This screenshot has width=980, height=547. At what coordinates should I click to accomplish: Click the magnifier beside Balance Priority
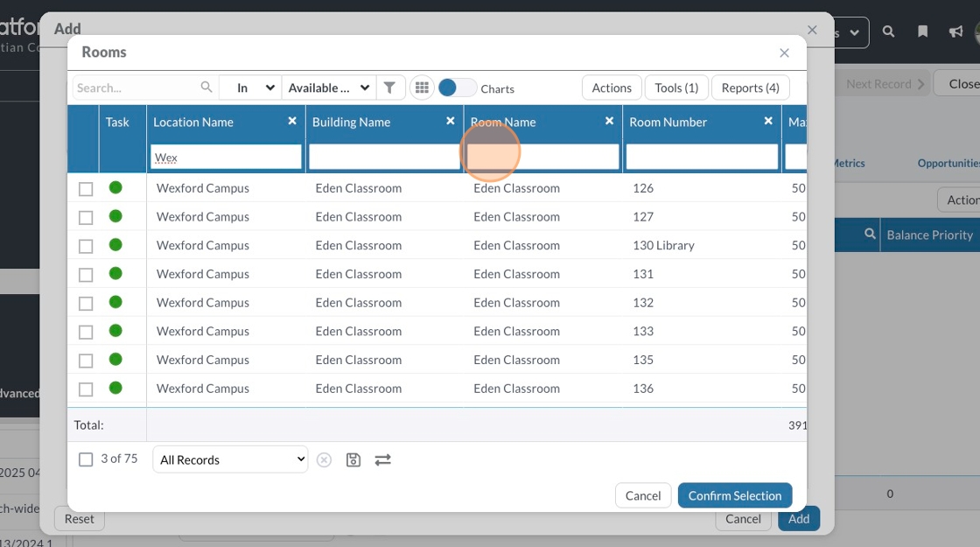[x=870, y=234]
